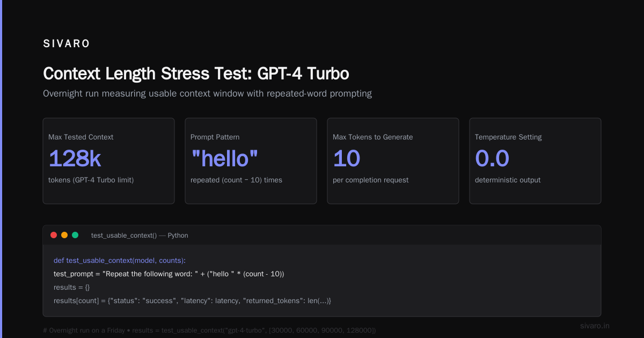The width and height of the screenshot is (644, 338).
Task: Click 'tokens (GPT-4 Turbo limit)' caption
Action: (x=91, y=180)
